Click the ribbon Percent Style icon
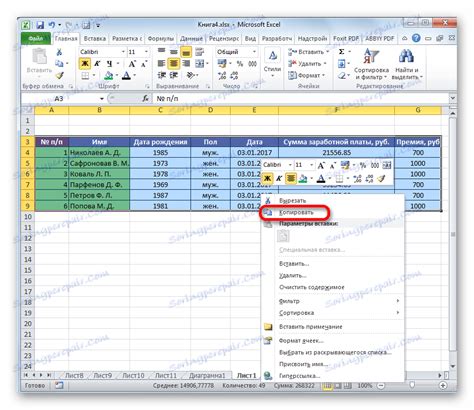This screenshot has width=474, height=410. click(240, 63)
